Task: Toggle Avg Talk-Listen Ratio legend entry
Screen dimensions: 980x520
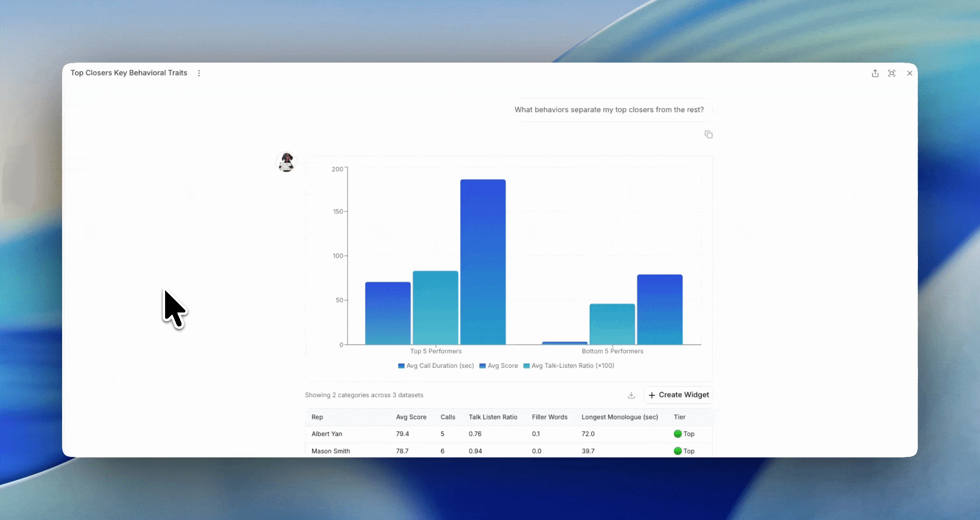Action: pyautogui.click(x=568, y=366)
